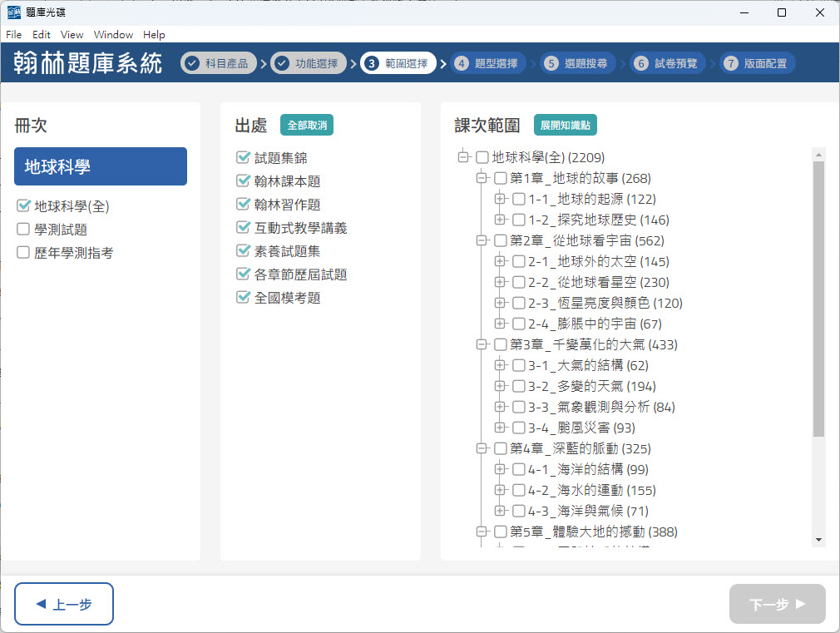840x633 pixels.
Task: Expand 2-1_地球外的太空 node
Action: coord(499,261)
